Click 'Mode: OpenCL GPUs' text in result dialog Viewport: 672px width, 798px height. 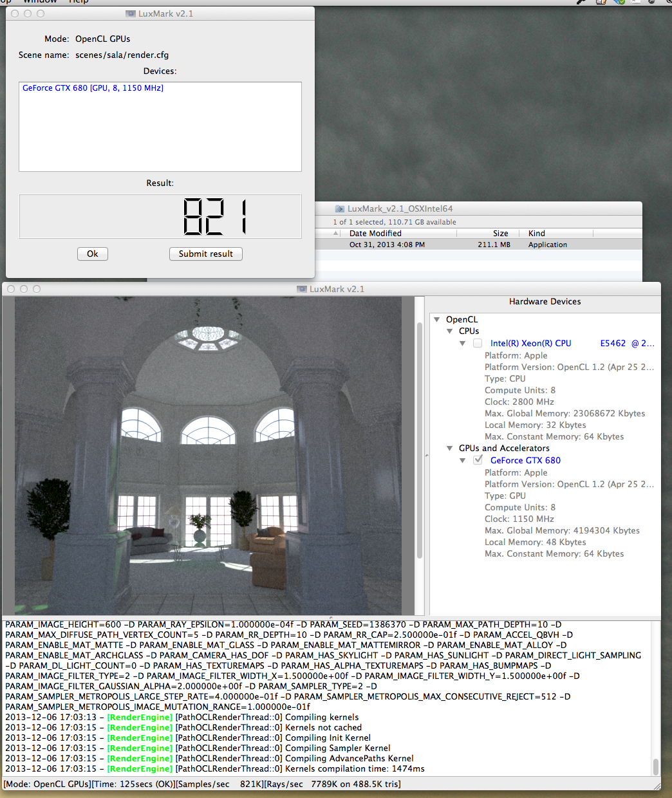87,39
